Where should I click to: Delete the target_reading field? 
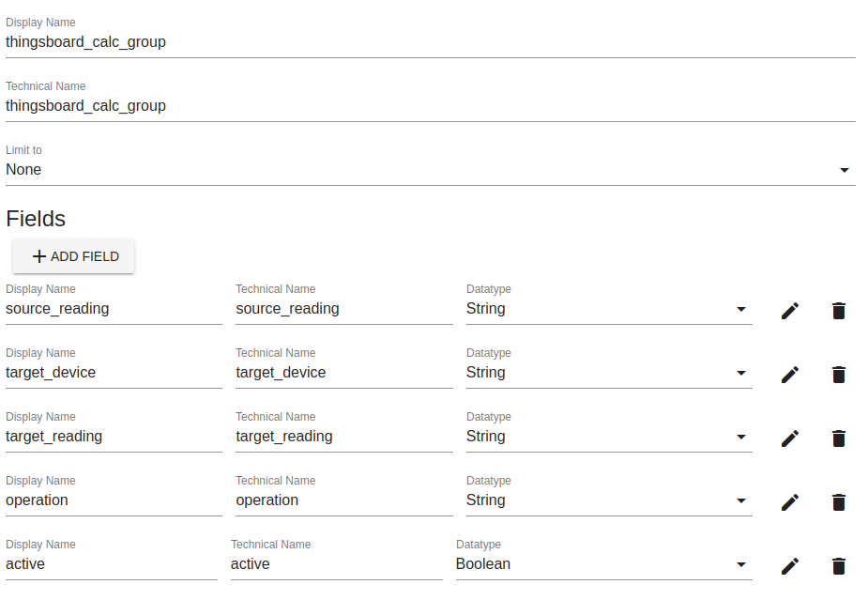pyautogui.click(x=839, y=438)
